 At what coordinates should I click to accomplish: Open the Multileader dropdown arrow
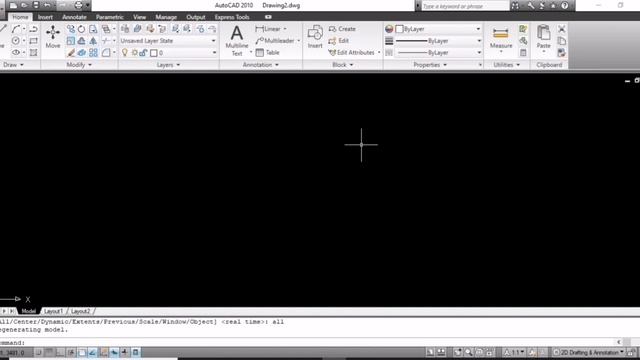[x=298, y=41]
